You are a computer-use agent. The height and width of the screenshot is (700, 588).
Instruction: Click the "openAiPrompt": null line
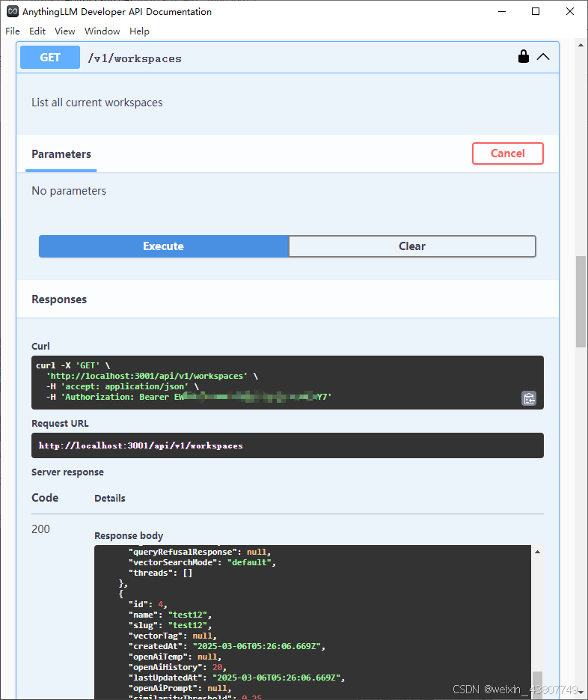(180, 688)
